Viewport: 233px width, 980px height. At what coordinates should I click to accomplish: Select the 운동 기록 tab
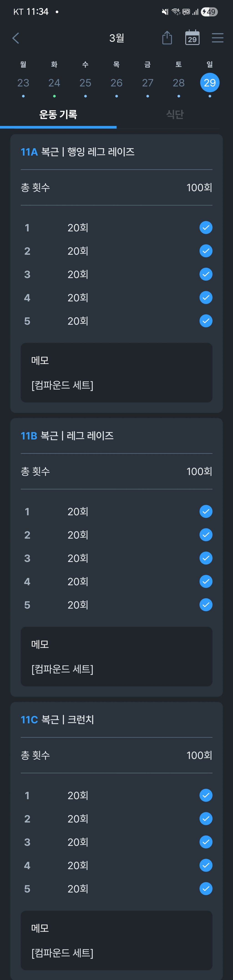click(x=58, y=115)
